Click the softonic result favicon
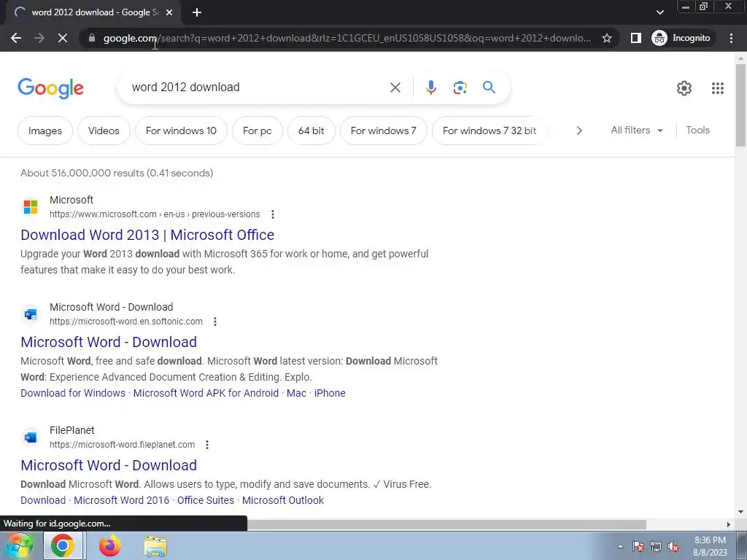 click(x=31, y=314)
